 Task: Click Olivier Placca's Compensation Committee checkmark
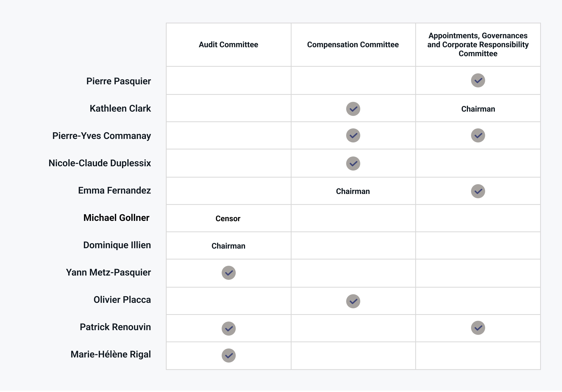click(353, 301)
